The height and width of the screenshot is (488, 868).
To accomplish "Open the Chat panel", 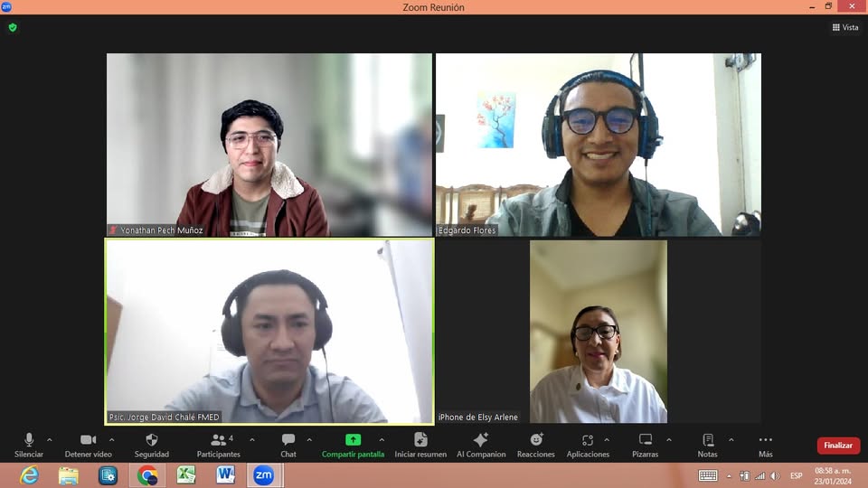I will point(288,440).
